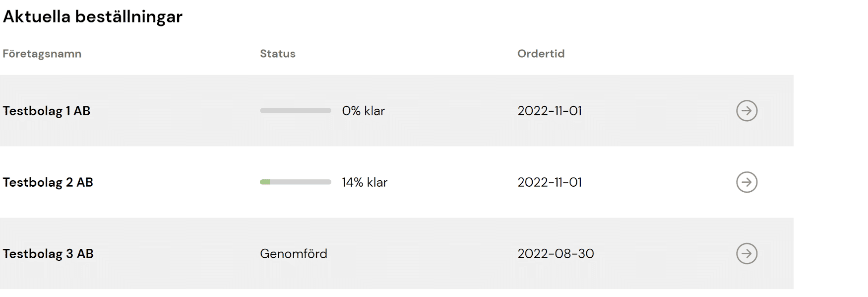Click the empty area of Testbolag 3 row

(x=422, y=254)
